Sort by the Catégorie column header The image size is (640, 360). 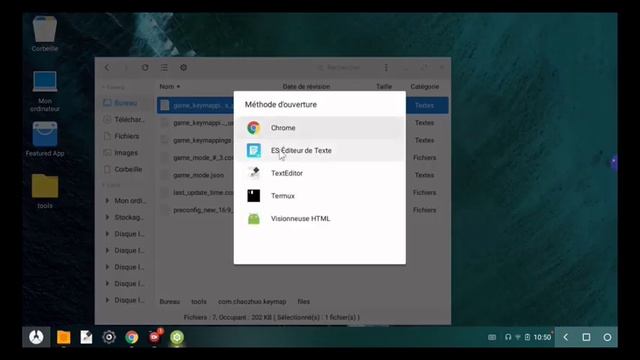424,87
